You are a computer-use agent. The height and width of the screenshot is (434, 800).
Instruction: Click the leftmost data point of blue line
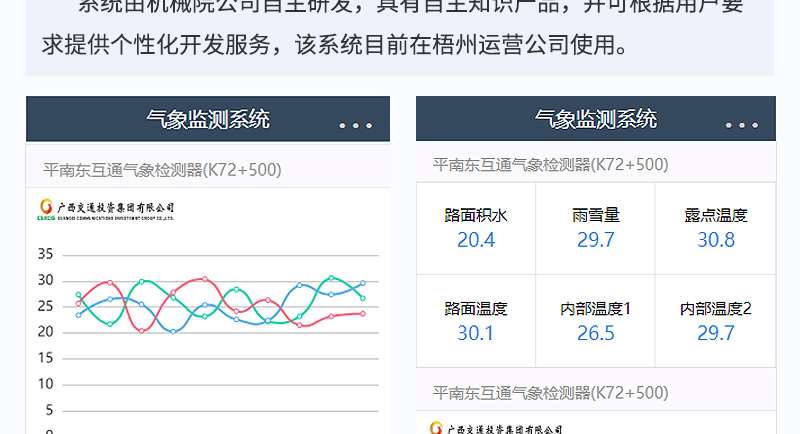(x=78, y=315)
